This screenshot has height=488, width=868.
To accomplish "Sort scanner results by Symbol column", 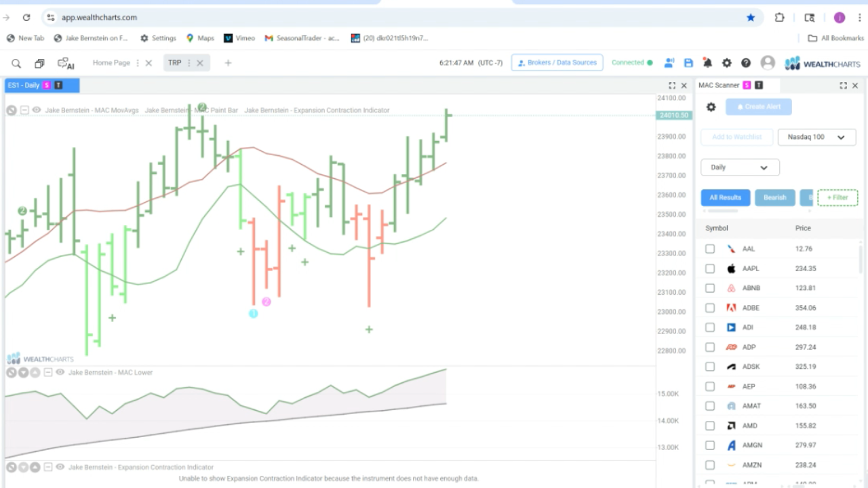I will 716,228.
